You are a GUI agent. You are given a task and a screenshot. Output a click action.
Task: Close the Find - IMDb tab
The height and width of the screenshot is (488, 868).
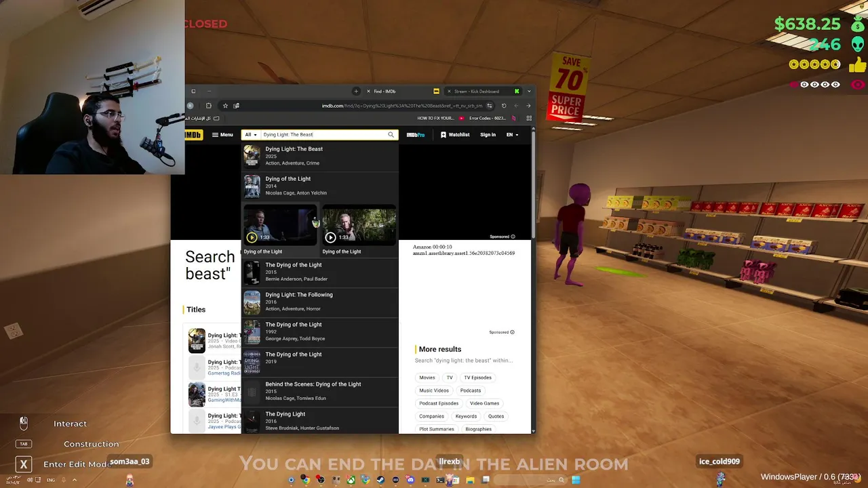point(368,91)
